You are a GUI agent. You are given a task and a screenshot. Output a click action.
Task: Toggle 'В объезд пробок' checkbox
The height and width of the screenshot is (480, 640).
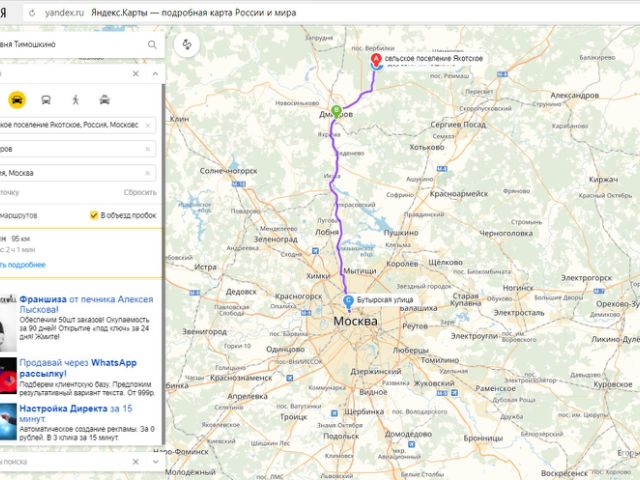[94, 215]
